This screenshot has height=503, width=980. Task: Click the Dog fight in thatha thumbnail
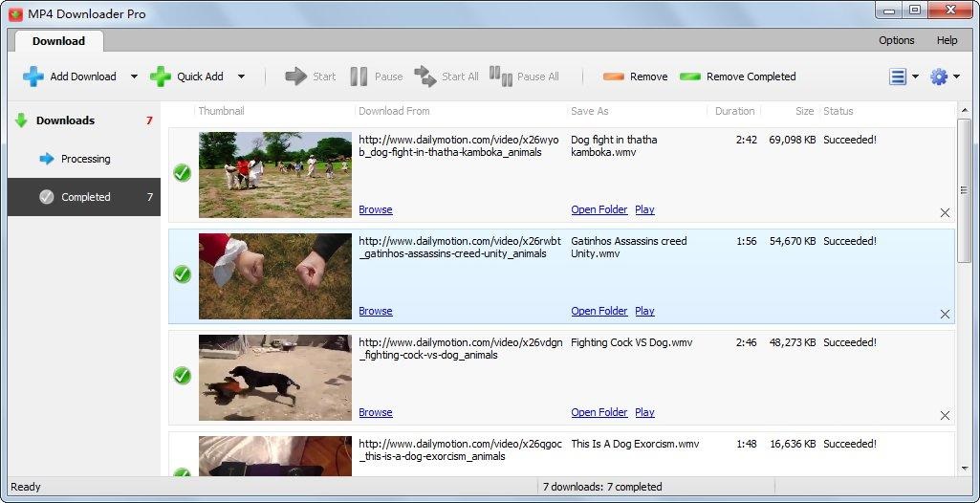(275, 174)
